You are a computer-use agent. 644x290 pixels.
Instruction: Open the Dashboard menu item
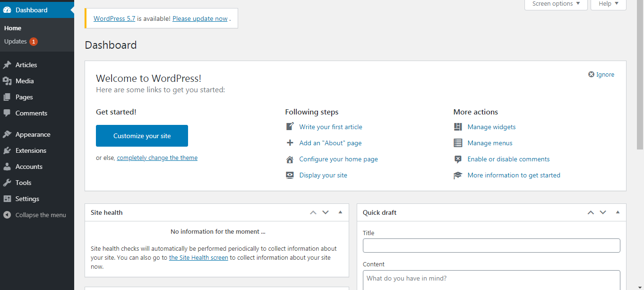coord(37,10)
